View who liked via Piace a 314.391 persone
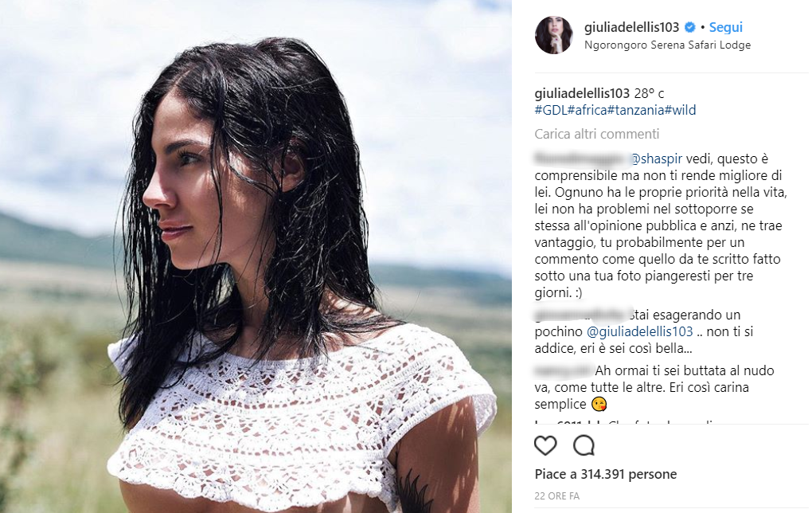 tap(605, 474)
